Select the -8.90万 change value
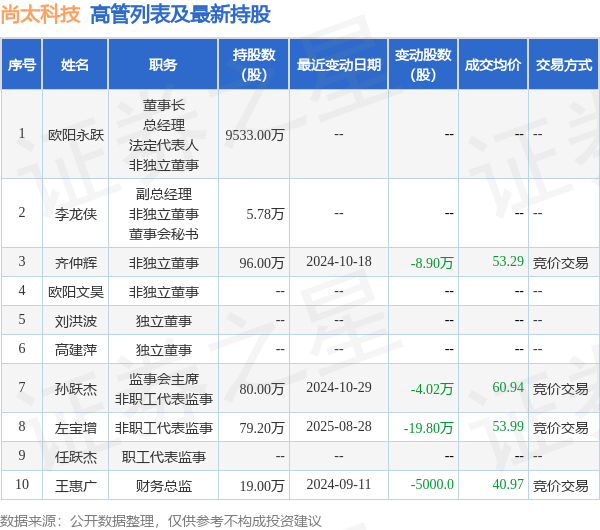This screenshot has width=600, height=530. (432, 263)
